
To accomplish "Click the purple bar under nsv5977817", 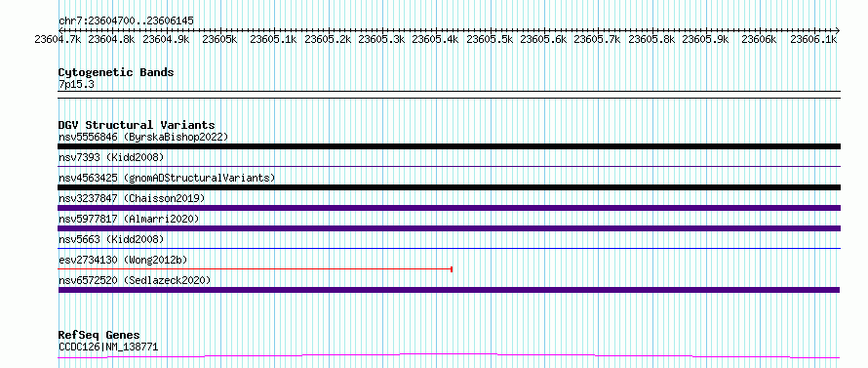I will (x=449, y=228).
